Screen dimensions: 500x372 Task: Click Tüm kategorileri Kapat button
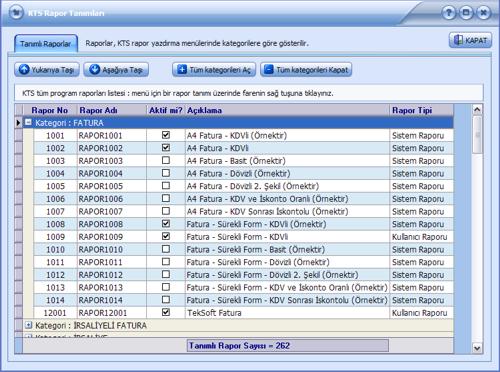[306, 70]
